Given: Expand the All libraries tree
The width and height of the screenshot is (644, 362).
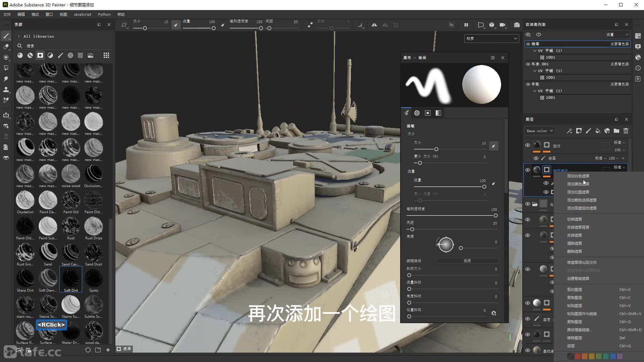Looking at the screenshot, I should (x=18, y=36).
